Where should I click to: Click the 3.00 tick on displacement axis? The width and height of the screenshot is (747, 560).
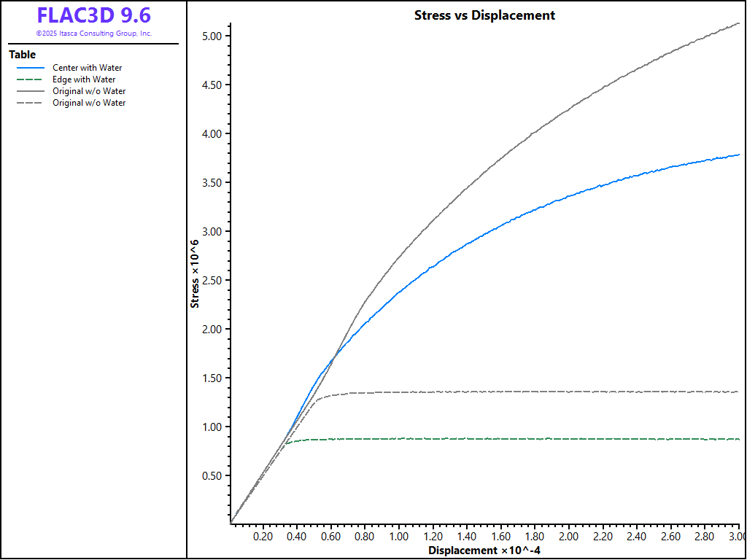pos(735,537)
